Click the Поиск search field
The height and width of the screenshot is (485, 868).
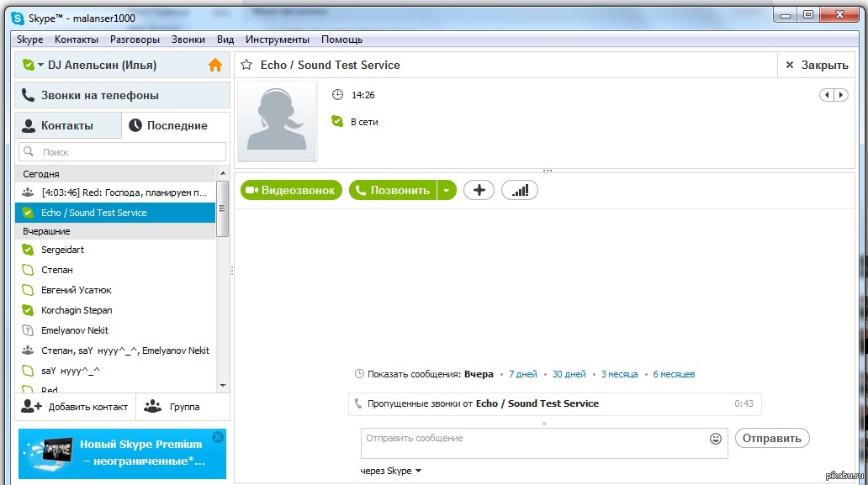point(122,151)
